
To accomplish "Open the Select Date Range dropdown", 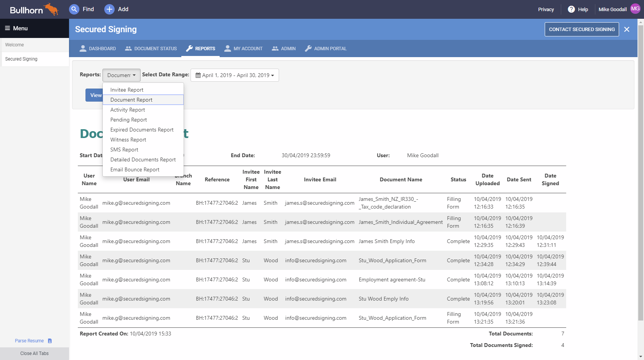I will coord(235,75).
